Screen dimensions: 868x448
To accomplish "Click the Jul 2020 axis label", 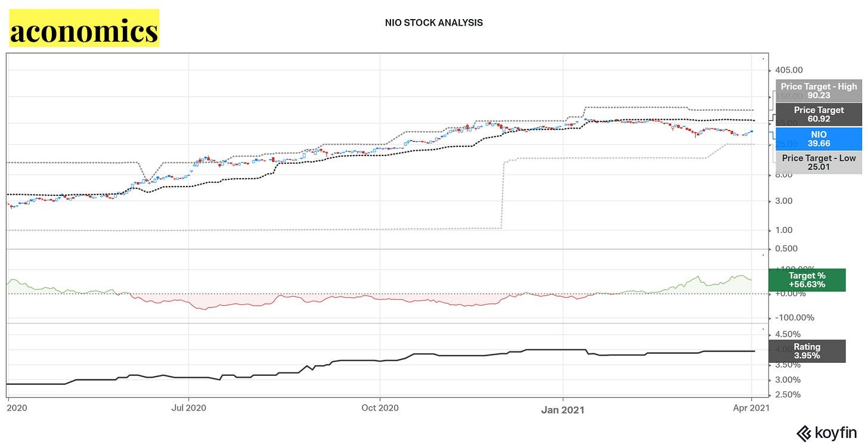I will (188, 409).
